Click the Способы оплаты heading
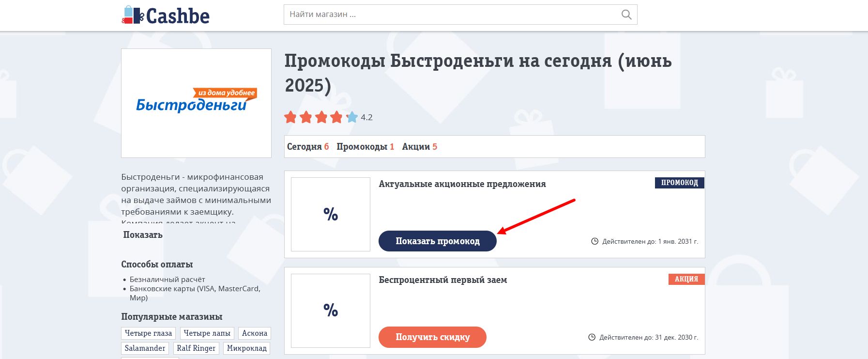The width and height of the screenshot is (868, 359). pos(157,265)
